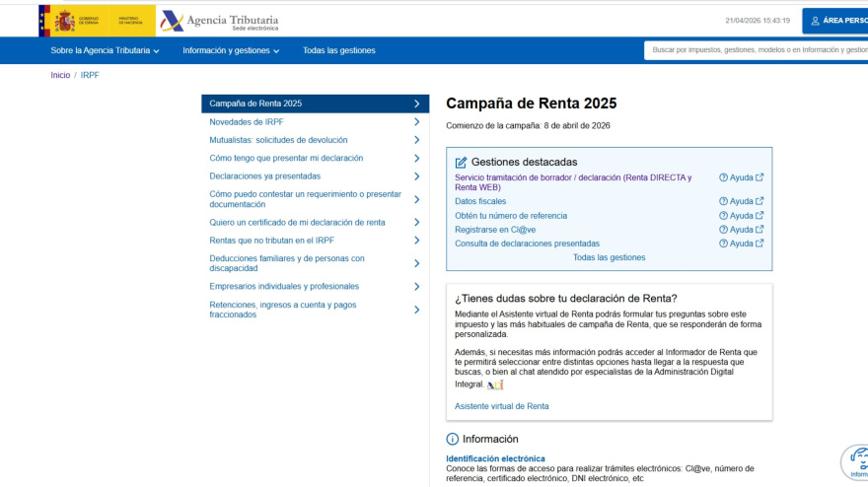Screen dimensions: 868x487
Task: Click the text 'Comienzo de la campaña: 8 de abril de 2026'
Action: (x=528, y=125)
